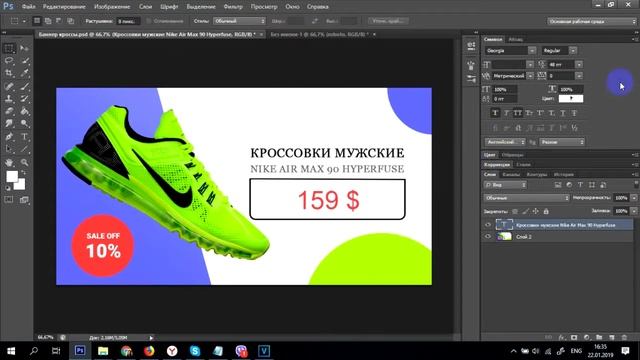
Task: Toggle All Caps text style
Action: pos(518,113)
